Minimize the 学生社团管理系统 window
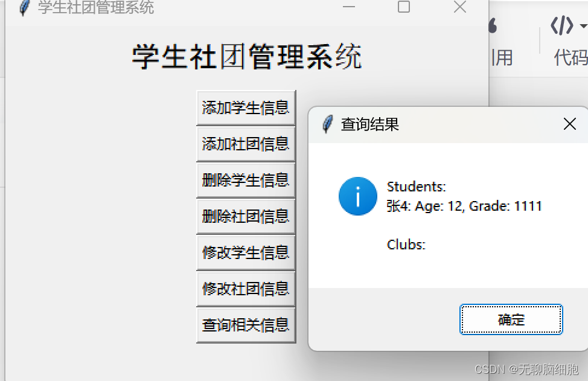 click(x=349, y=7)
